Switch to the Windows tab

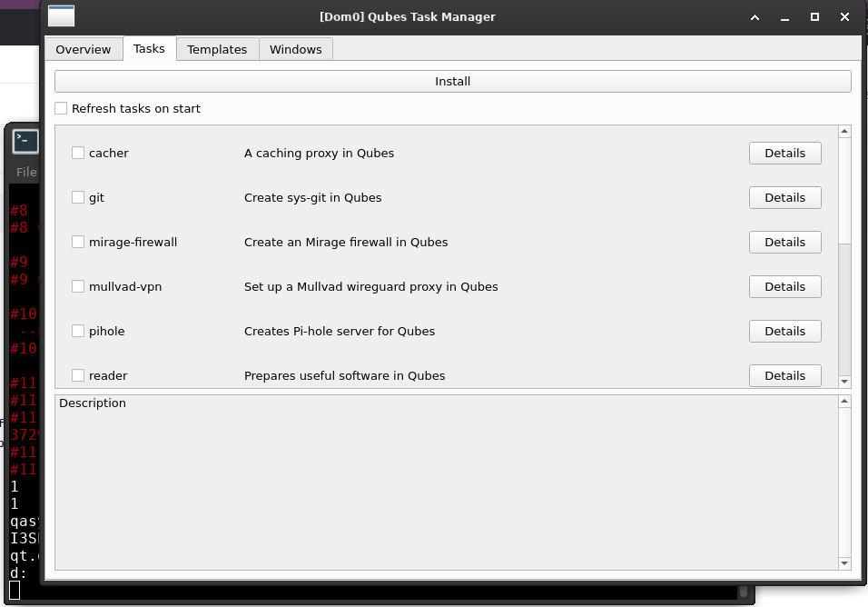point(295,49)
